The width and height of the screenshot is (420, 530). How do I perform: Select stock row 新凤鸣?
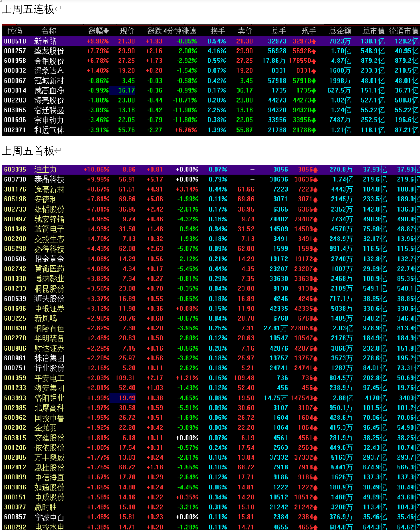click(x=211, y=318)
